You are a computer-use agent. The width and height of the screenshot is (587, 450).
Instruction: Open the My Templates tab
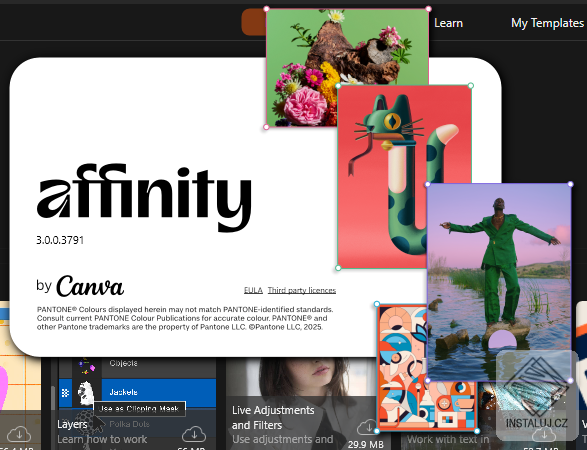(x=547, y=23)
